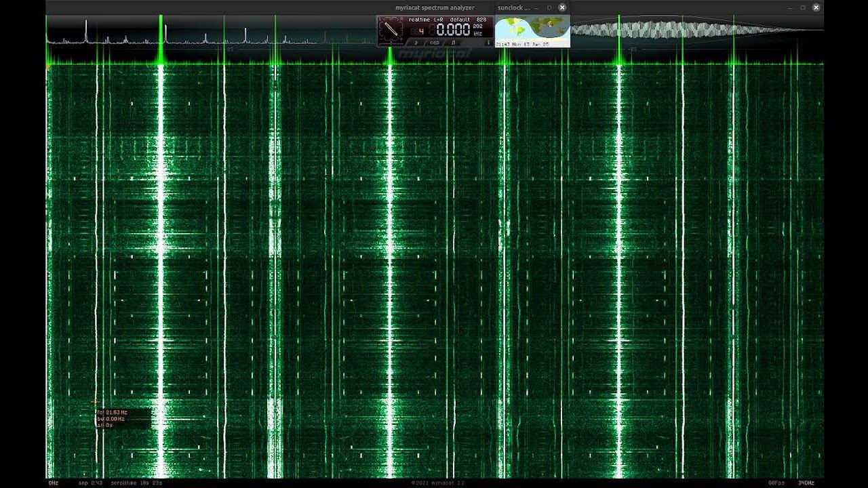The height and width of the screenshot is (488, 868).
Task: Click the '828' value in control panel
Action: [481, 20]
